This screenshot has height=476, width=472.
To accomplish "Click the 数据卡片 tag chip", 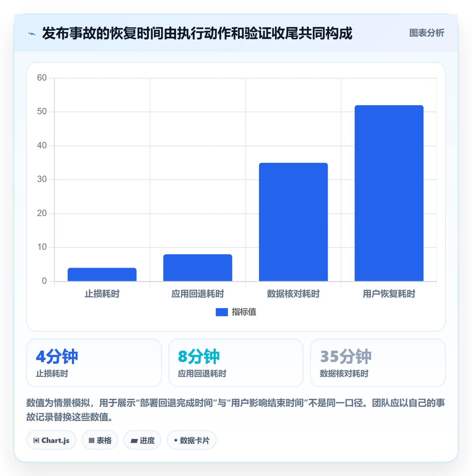I will (x=191, y=440).
